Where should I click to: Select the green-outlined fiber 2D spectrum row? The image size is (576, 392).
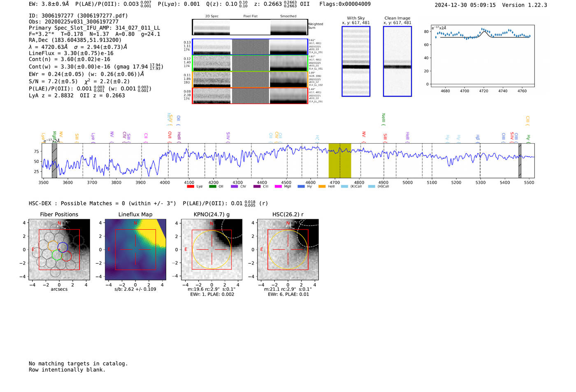click(x=250, y=63)
